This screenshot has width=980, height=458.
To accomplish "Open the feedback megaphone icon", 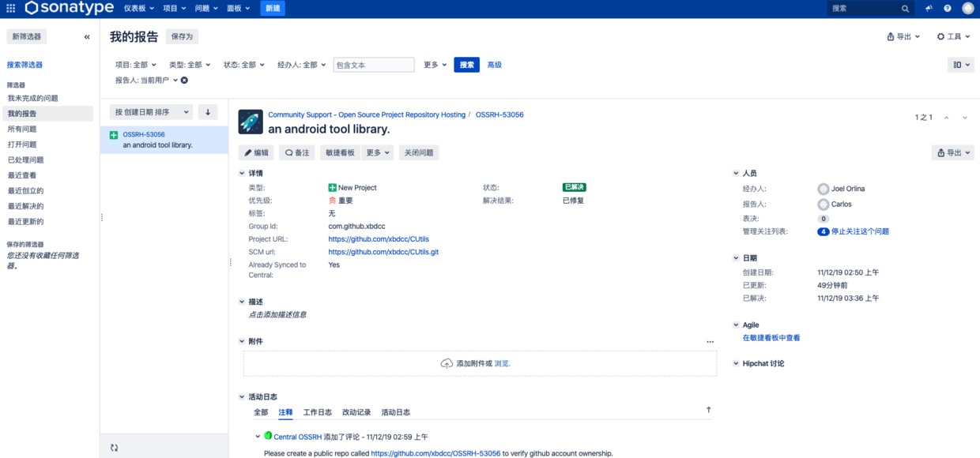I will pos(929,9).
